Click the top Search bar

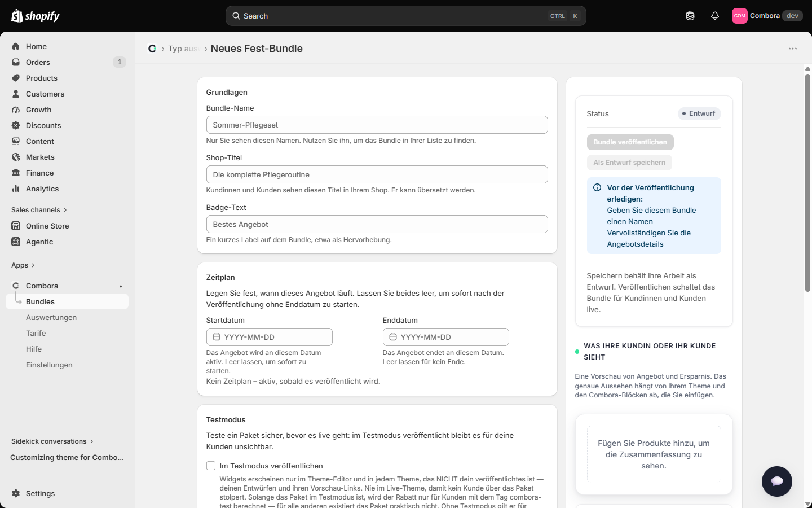pos(406,16)
